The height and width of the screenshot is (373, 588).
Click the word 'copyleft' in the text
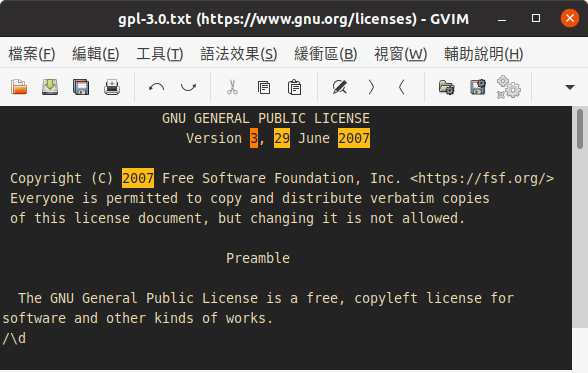(x=386, y=298)
